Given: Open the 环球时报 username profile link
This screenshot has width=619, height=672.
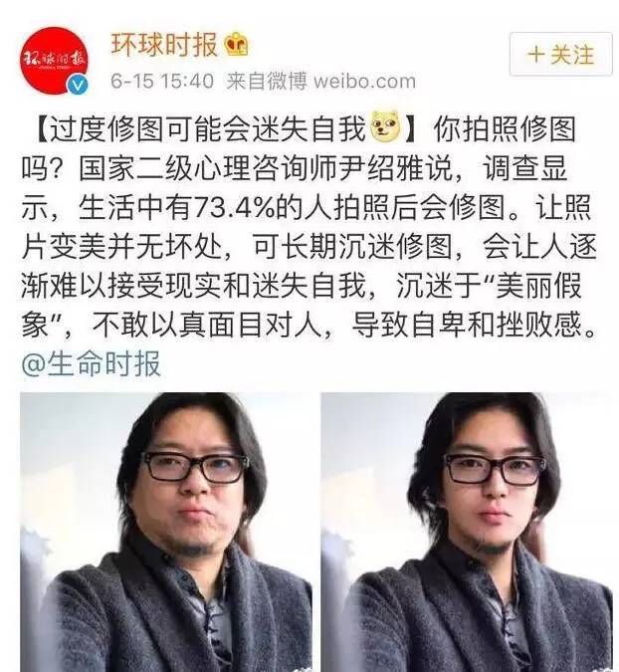Looking at the screenshot, I should (164, 44).
